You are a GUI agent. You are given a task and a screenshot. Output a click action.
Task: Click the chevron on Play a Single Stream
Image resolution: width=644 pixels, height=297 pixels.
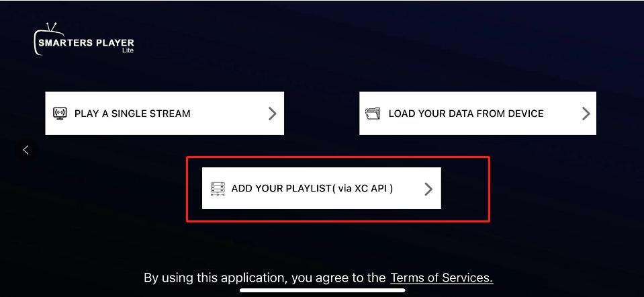272,114
